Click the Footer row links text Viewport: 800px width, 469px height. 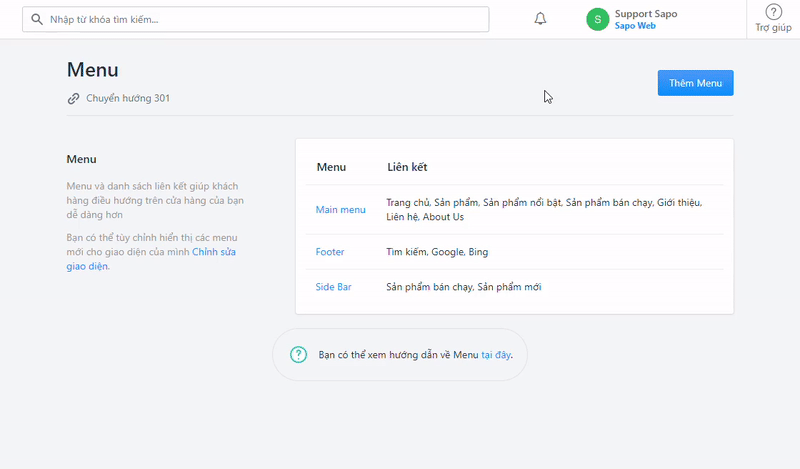437,252
